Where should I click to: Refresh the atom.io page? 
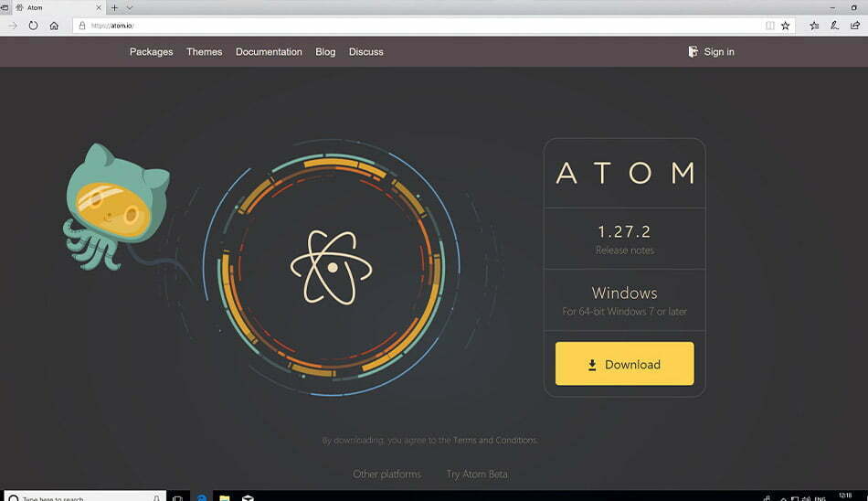click(33, 26)
